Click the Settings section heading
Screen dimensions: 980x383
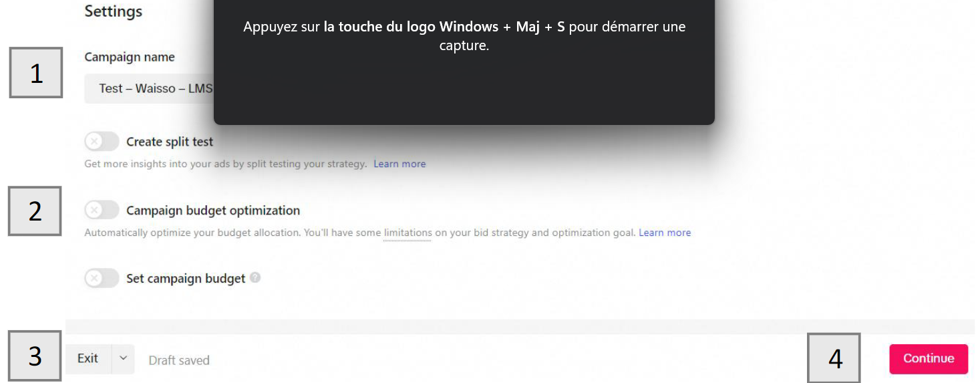coord(114,11)
